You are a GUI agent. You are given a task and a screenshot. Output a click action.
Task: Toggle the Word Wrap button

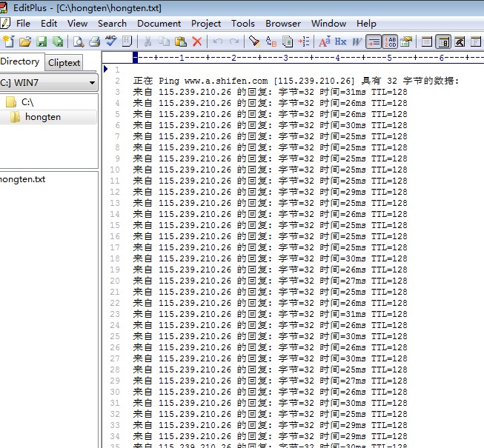[x=374, y=41]
